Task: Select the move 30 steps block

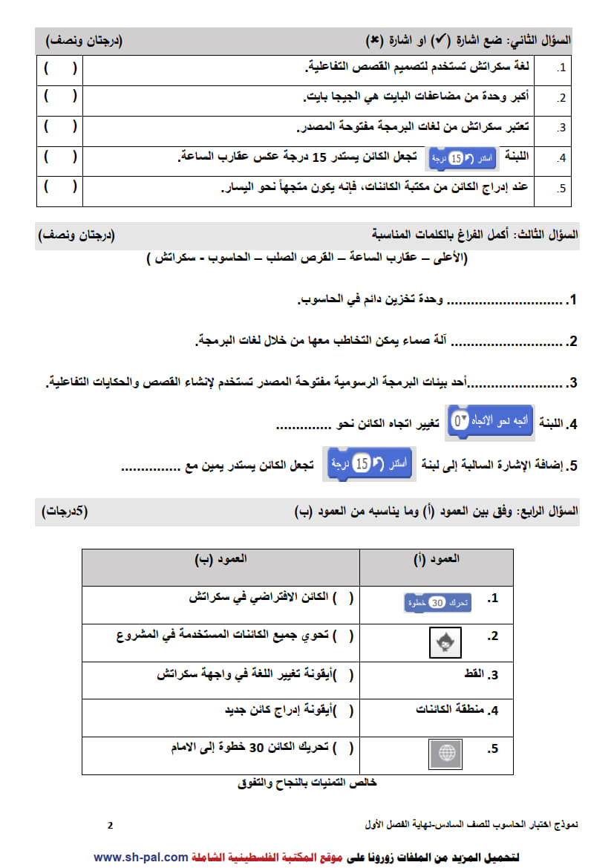Action: point(437,603)
